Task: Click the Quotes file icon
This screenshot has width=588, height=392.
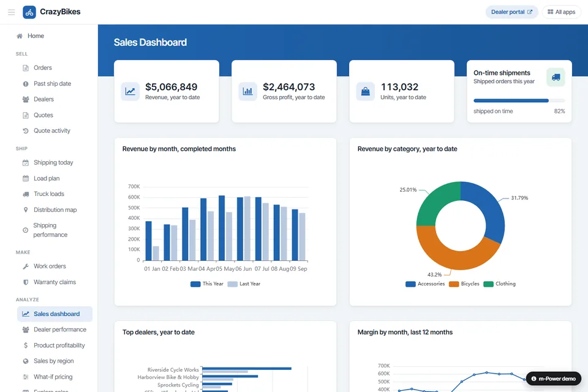Action: [x=26, y=115]
